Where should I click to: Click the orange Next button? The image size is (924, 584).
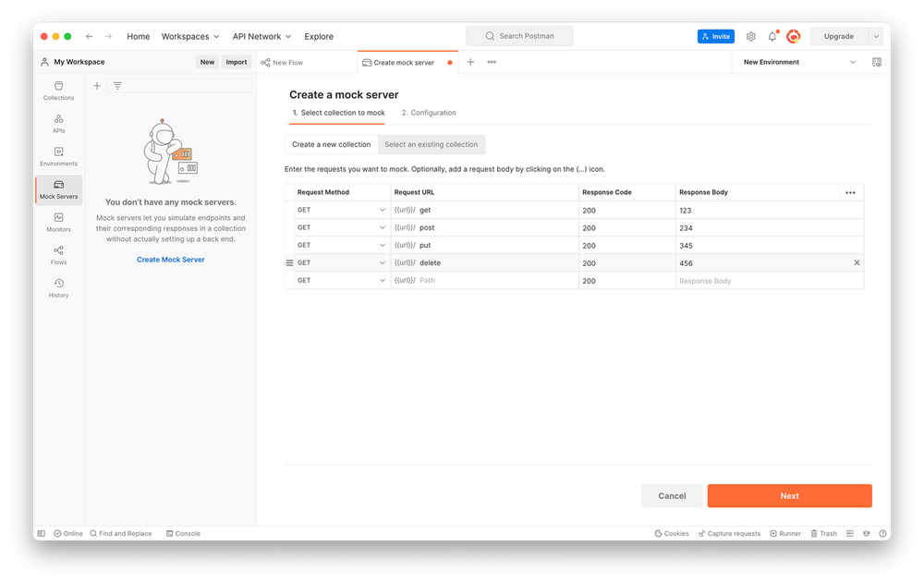click(x=789, y=495)
